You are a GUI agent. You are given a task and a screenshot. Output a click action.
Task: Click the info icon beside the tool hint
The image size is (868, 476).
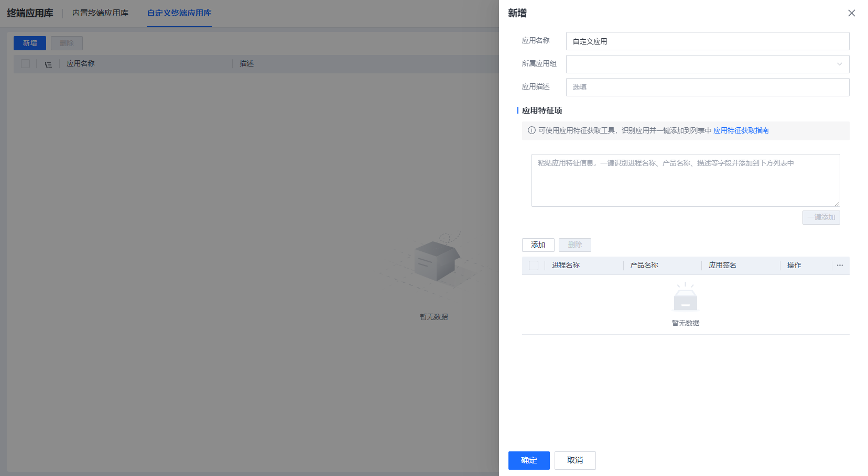531,130
